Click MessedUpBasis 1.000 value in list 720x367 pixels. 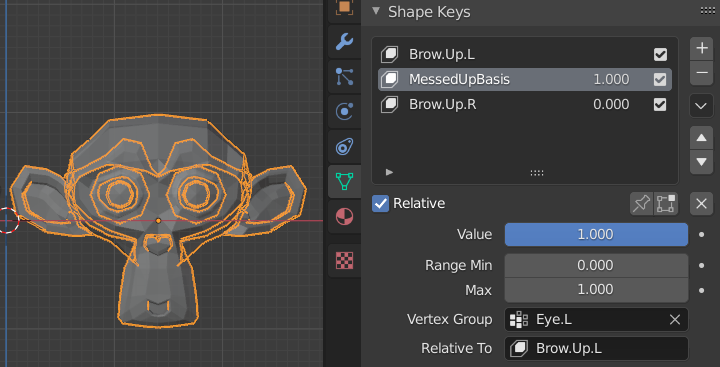point(611,79)
